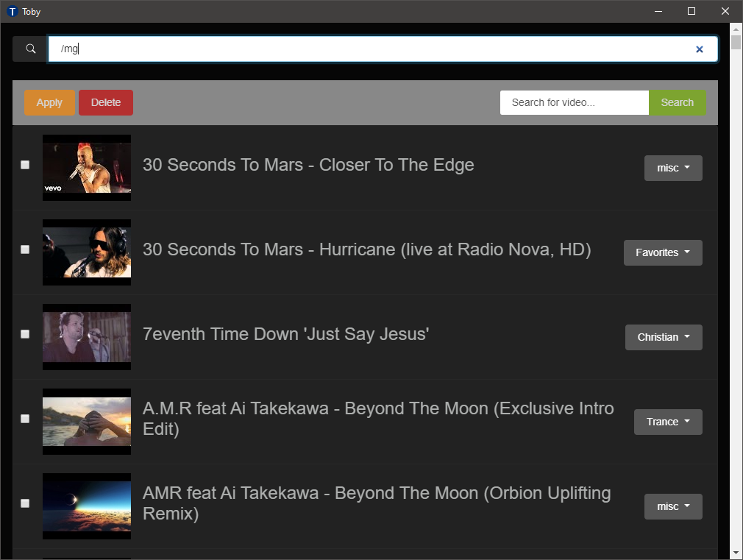Apply the pending changes
The width and height of the screenshot is (743, 560).
point(49,102)
